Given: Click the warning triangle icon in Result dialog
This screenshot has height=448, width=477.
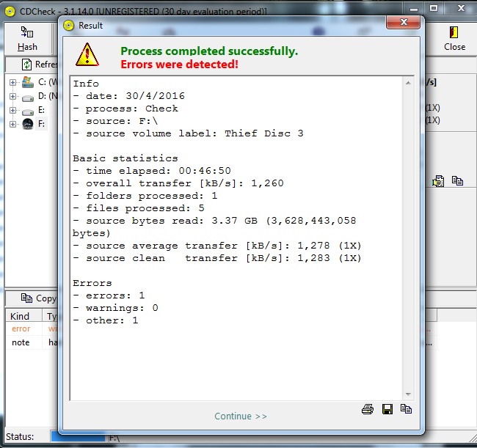Looking at the screenshot, I should pos(88,55).
